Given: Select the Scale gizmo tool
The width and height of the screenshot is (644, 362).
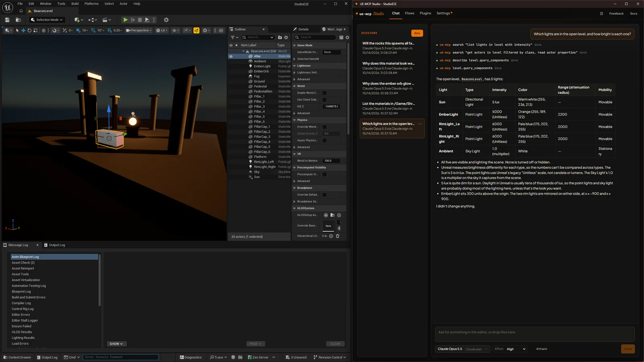Looking at the screenshot, I should point(35,30).
